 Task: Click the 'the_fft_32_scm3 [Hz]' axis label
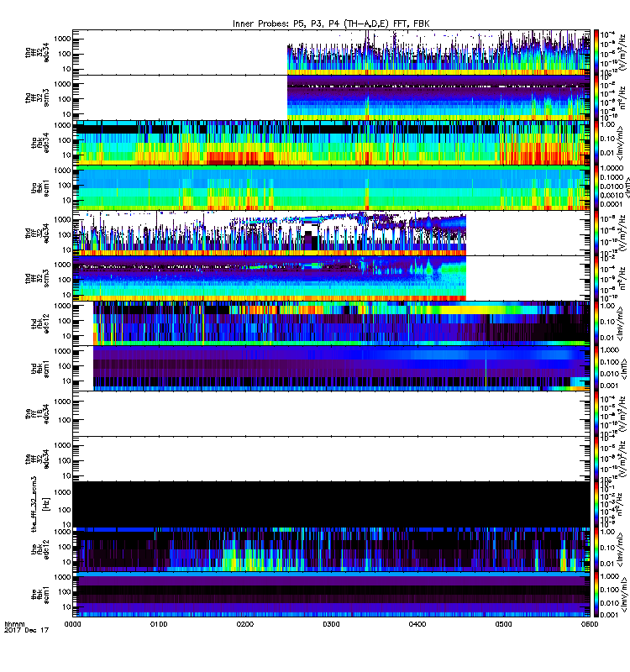39,504
